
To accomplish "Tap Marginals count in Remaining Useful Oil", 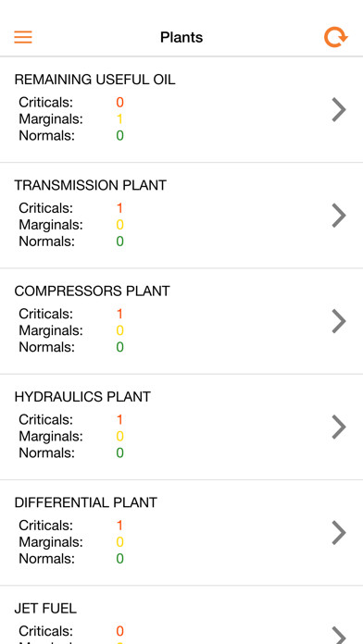I will point(119,119).
